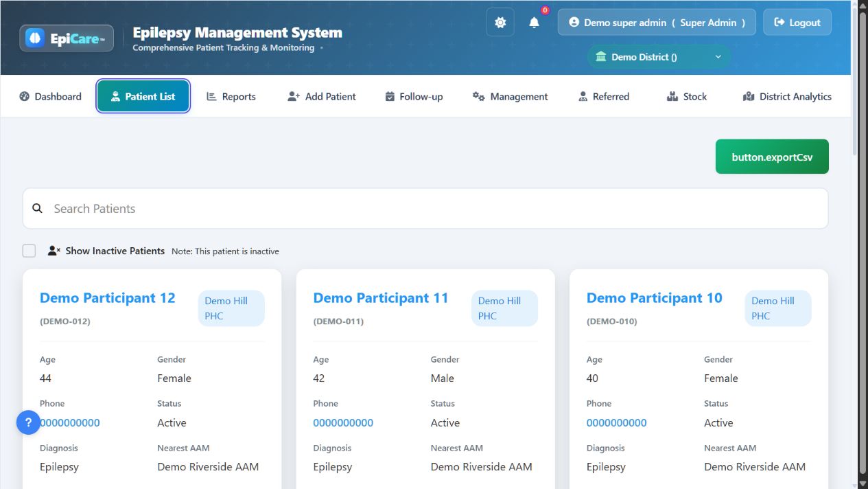Image resolution: width=868 pixels, height=489 pixels.
Task: Click the Show Inactive Patients label
Action: click(x=115, y=251)
